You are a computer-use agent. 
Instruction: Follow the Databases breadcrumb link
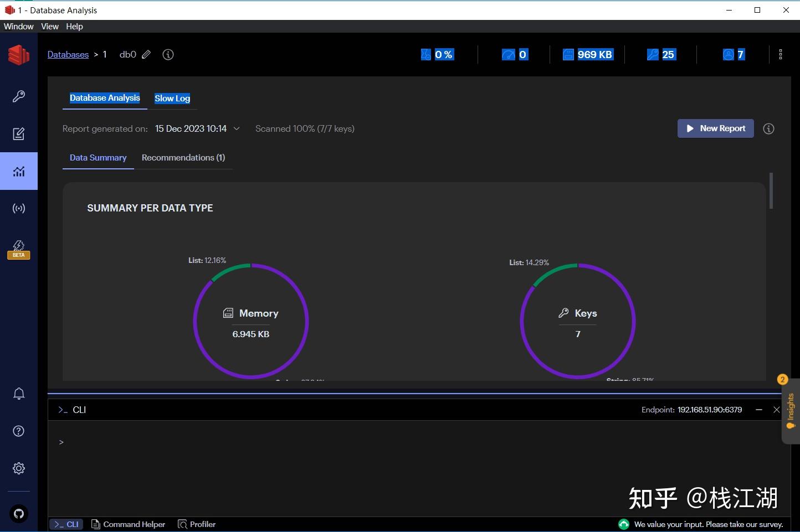(68, 54)
